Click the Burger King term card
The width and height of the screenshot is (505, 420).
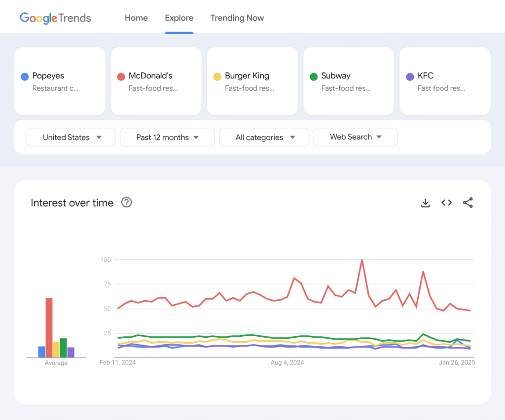tap(252, 81)
